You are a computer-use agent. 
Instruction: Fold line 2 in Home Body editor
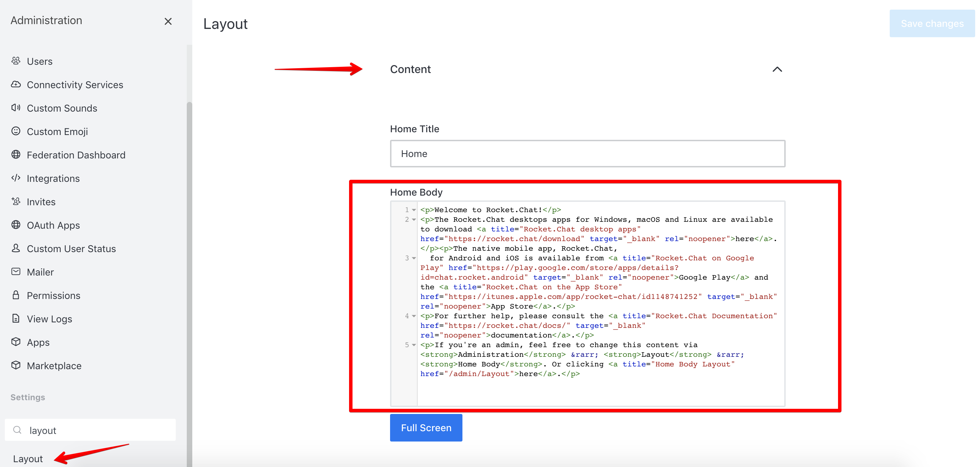click(x=414, y=220)
